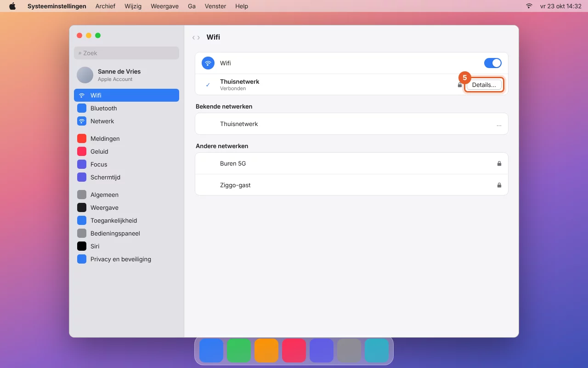Click the lock icon beside Ziggo-gast

pos(499,185)
